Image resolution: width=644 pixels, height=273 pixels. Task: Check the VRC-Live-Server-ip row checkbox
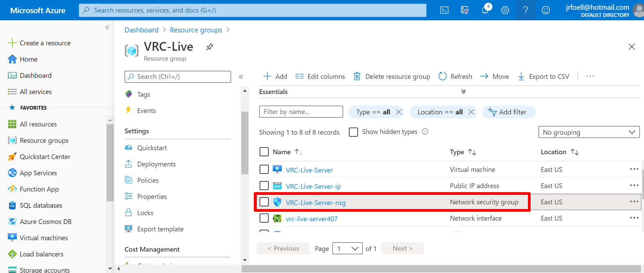click(x=264, y=185)
